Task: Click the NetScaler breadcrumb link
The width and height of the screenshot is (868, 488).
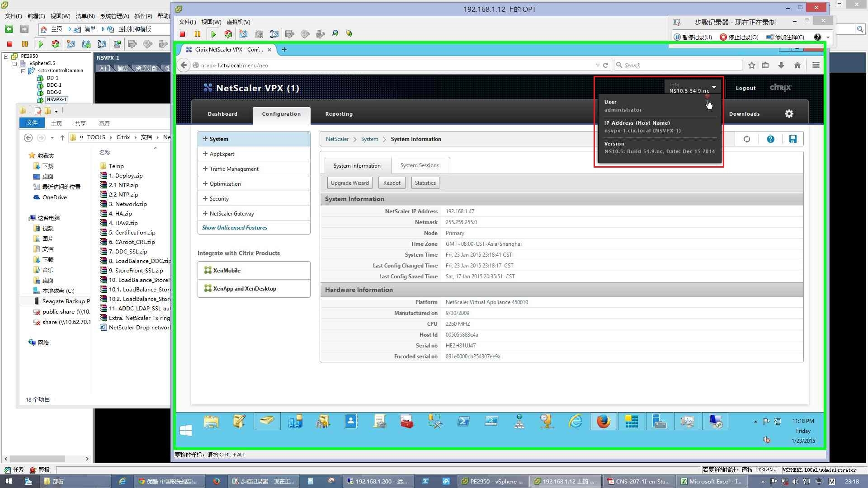Action: click(337, 139)
